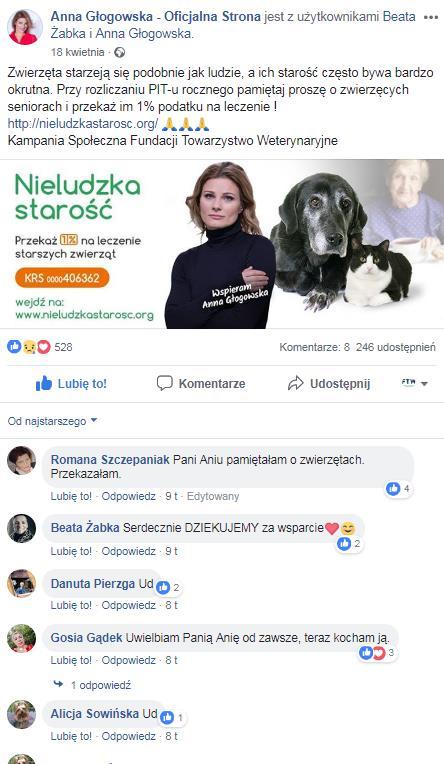The image size is (444, 764).
Task: Click the Nieludzka starość campaign image
Action: (x=222, y=244)
